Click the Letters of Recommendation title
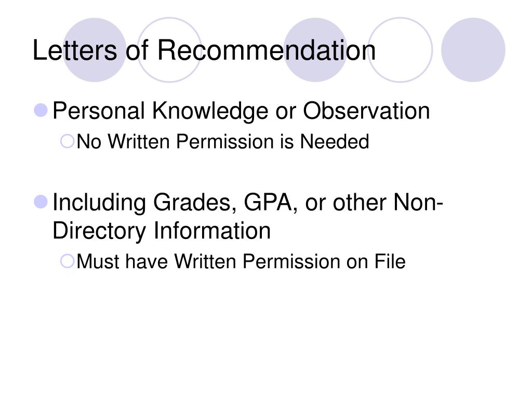Viewport: 532px width, 399px height. 204,50
